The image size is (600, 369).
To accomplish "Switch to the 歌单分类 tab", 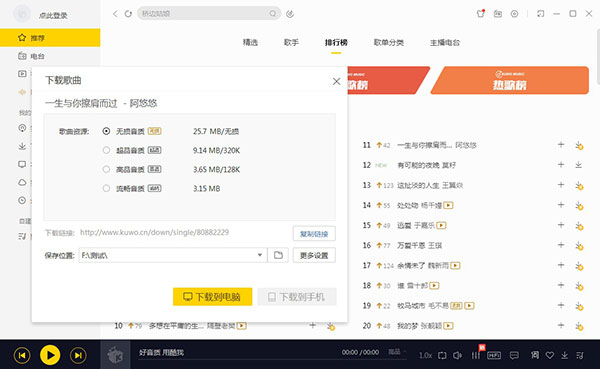I will (389, 42).
